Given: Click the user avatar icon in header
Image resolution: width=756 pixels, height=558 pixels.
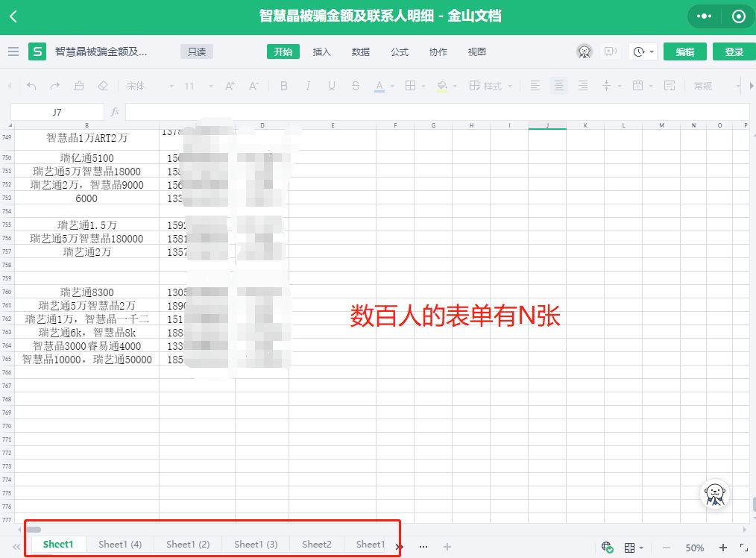Looking at the screenshot, I should click(585, 51).
